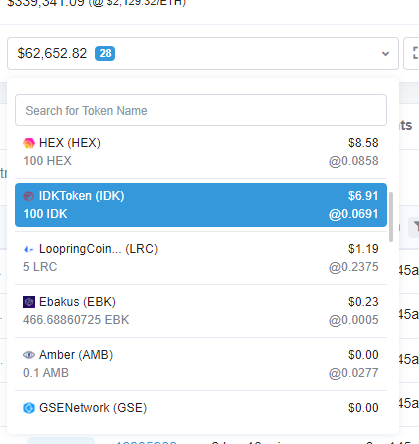Pick the Amber (AMB) token entry

coord(201,364)
